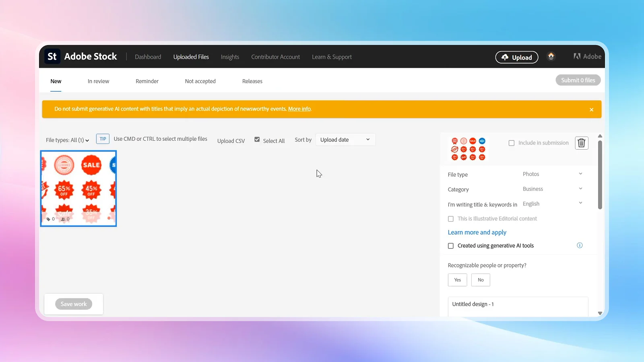Click Learn more and apply link
Viewport: 644px width, 362px height.
(477, 232)
